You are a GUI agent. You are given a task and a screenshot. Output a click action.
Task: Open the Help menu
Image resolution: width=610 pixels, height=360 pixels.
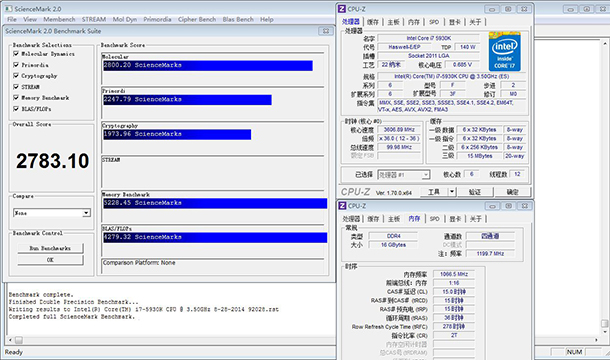pyautogui.click(x=266, y=19)
